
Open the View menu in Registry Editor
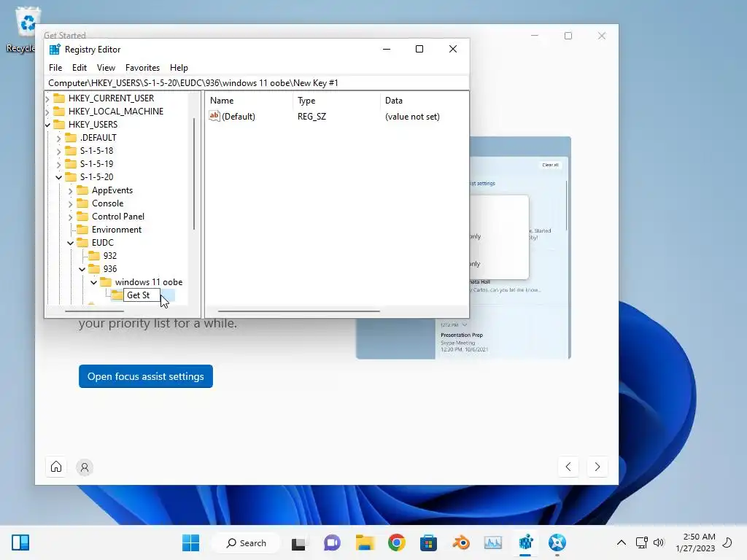(106, 68)
